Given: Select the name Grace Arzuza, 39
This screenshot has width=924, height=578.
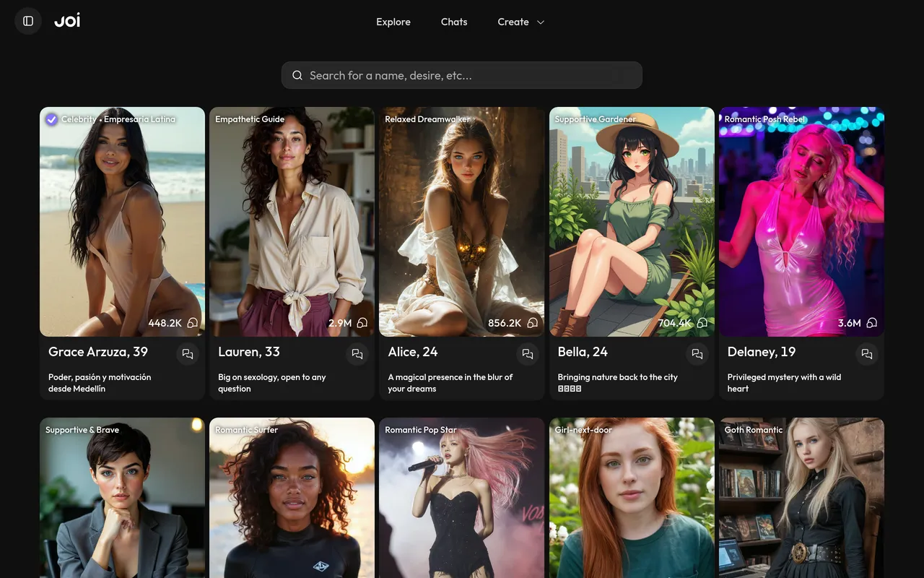Looking at the screenshot, I should pyautogui.click(x=98, y=352).
